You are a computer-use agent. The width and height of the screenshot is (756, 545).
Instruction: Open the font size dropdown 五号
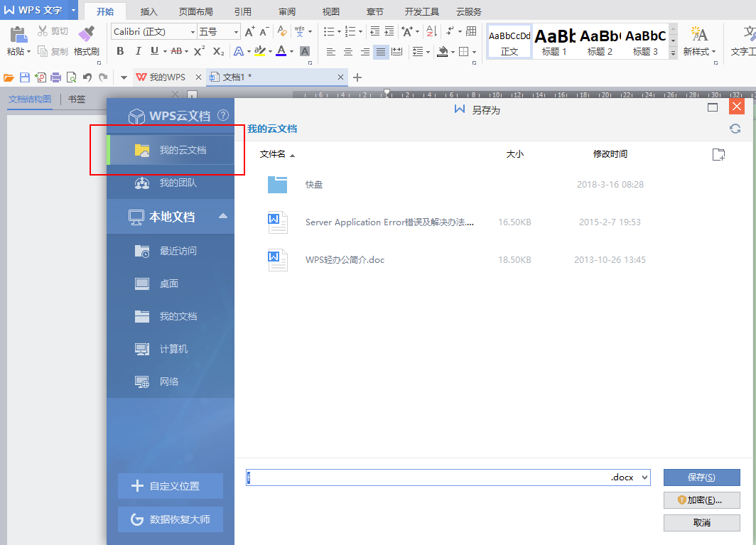click(x=236, y=32)
